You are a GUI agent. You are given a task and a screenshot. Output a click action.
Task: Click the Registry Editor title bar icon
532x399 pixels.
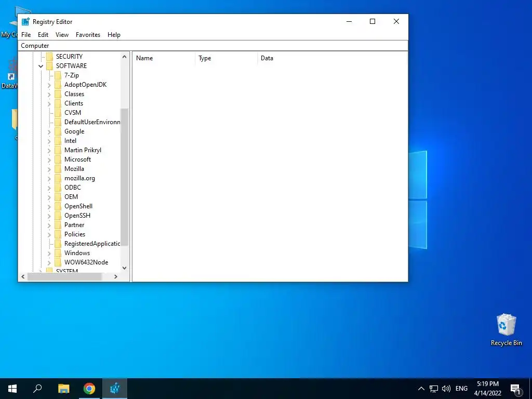25,21
